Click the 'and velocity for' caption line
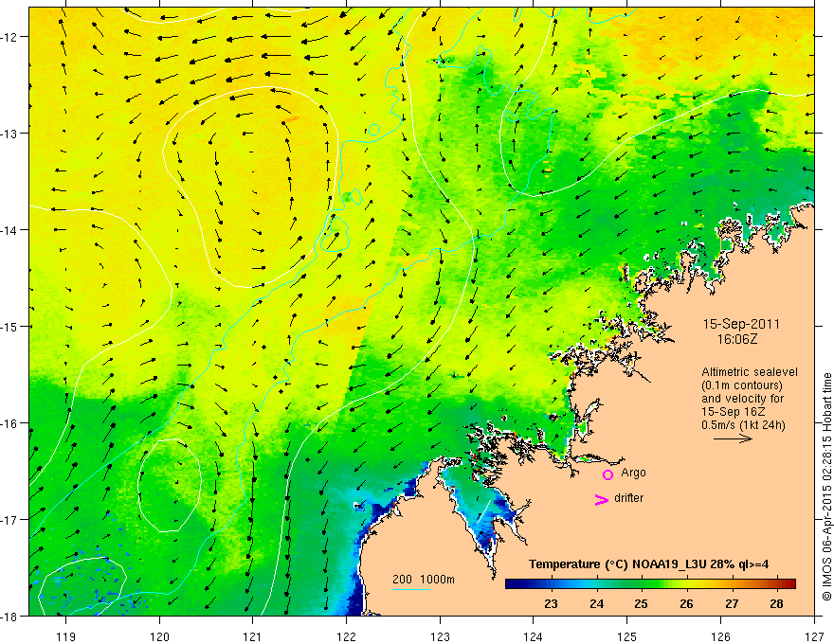This screenshot has width=834, height=644. point(742,399)
